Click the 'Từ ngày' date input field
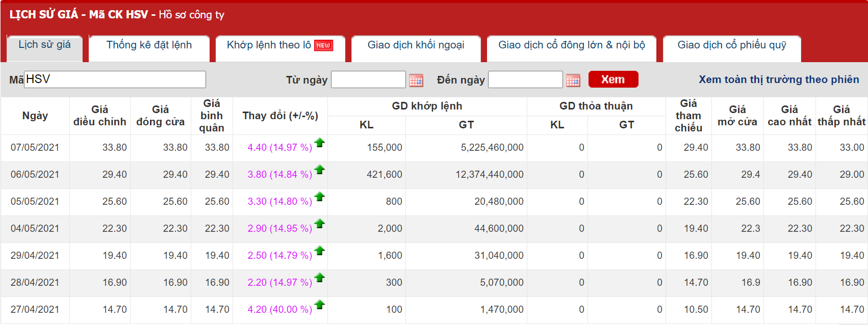The height and width of the screenshot is (325, 868). coord(368,79)
